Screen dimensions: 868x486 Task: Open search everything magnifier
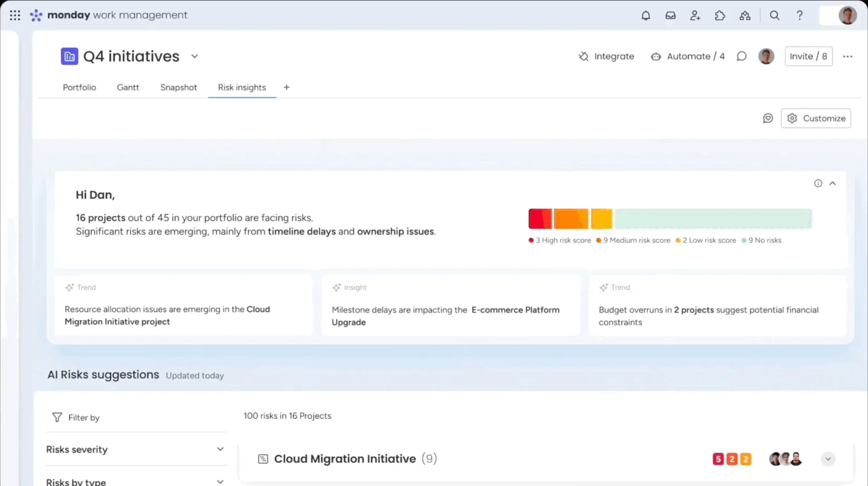tap(774, 15)
